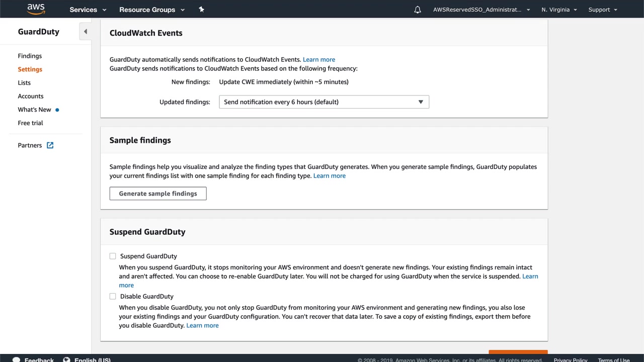
Task: Click the AWS logo home icon
Action: coord(36,9)
